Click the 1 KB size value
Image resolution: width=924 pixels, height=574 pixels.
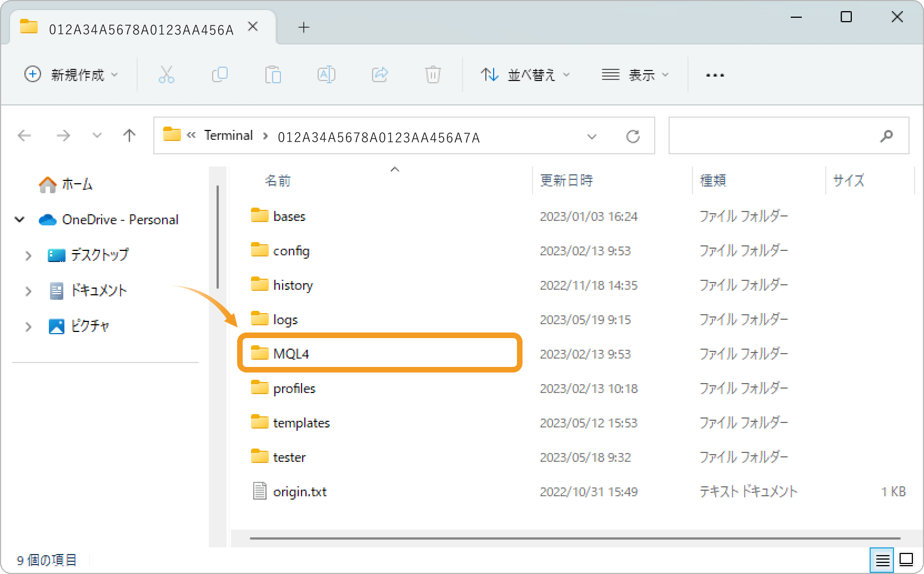point(893,492)
